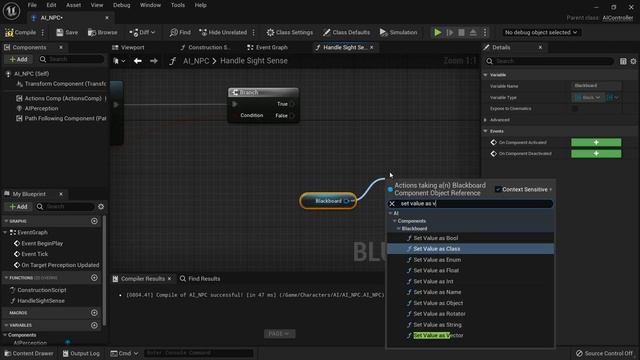
Task: Open the File menu
Action: (x=32, y=5)
